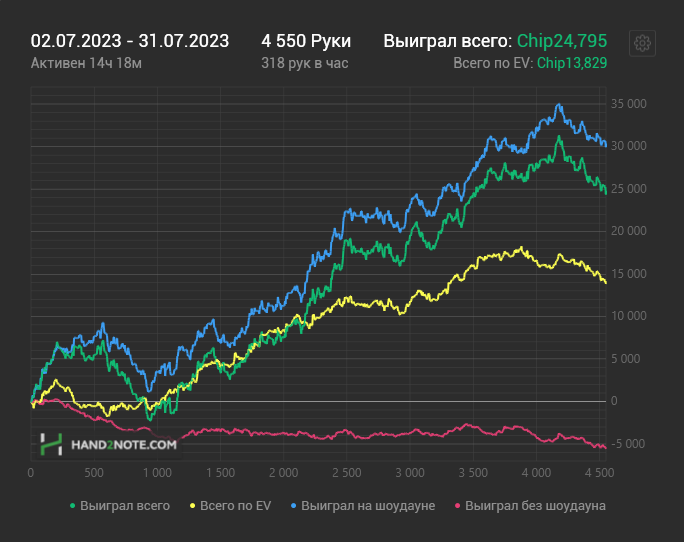This screenshot has height=542, width=684.
Task: Click the '30 000' Y-axis label
Action: (629, 146)
